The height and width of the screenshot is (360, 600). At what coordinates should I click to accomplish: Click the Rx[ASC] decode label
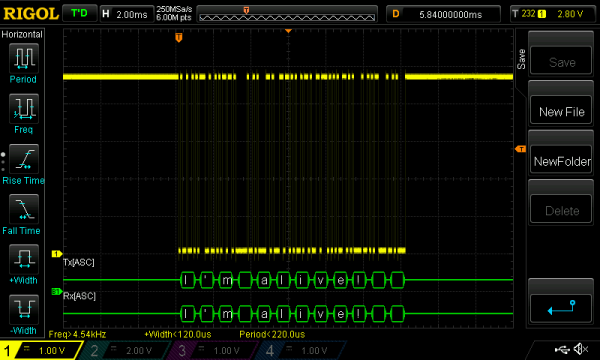(79, 296)
